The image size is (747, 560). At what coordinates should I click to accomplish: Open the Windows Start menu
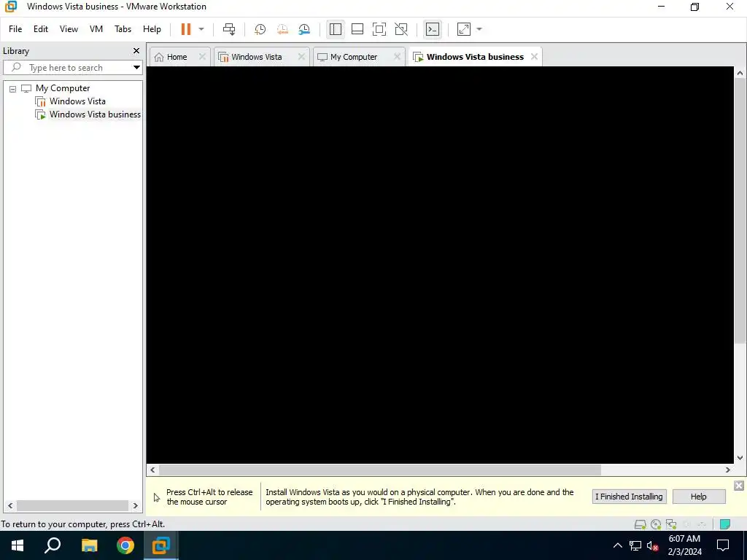[18, 545]
